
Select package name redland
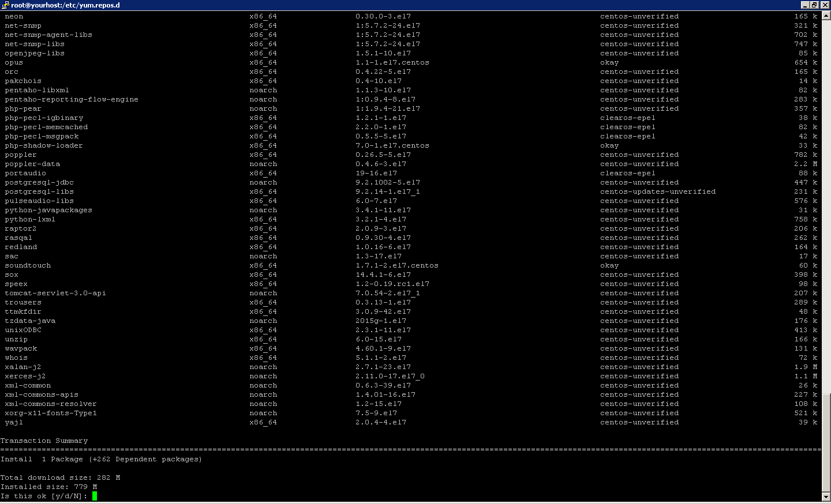[21, 247]
